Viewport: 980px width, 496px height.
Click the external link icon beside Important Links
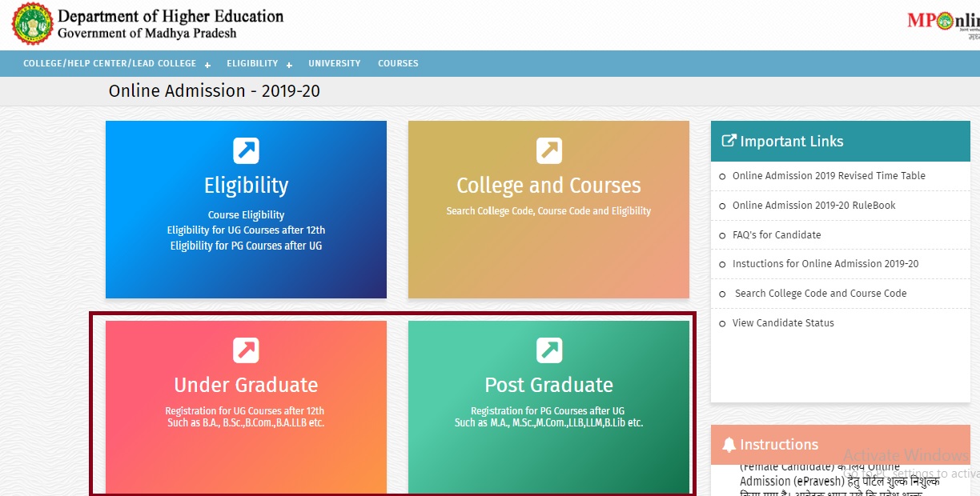click(x=729, y=141)
